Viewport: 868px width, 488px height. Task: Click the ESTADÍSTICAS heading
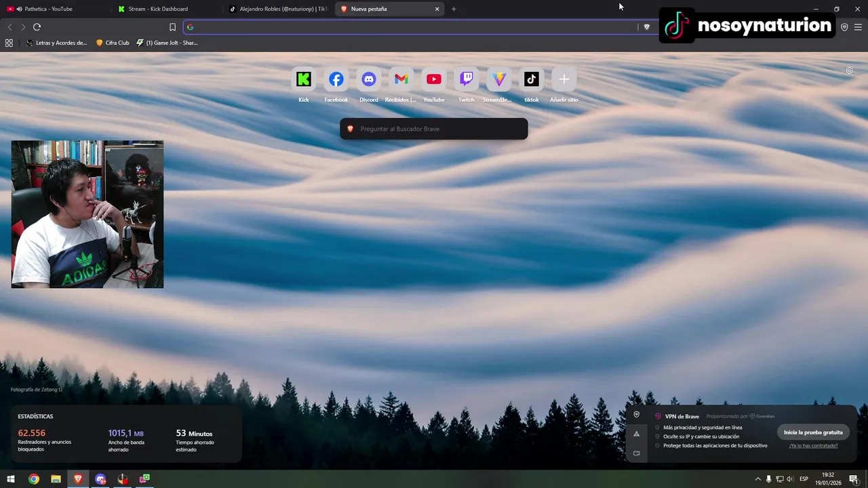[x=35, y=416]
